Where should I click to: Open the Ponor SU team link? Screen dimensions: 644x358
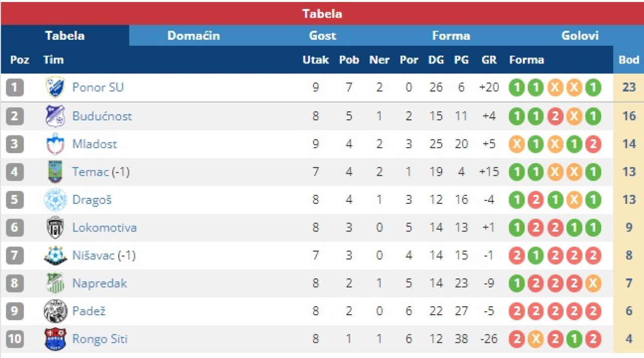[98, 88]
